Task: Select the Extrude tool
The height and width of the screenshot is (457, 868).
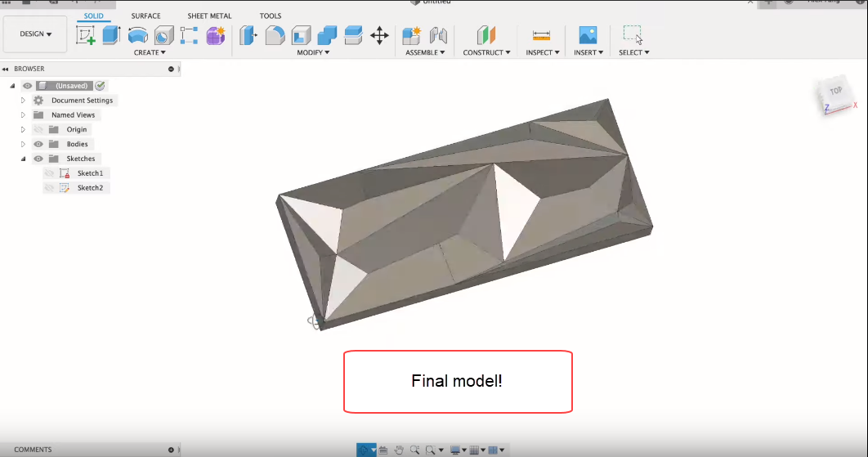Action: (111, 35)
